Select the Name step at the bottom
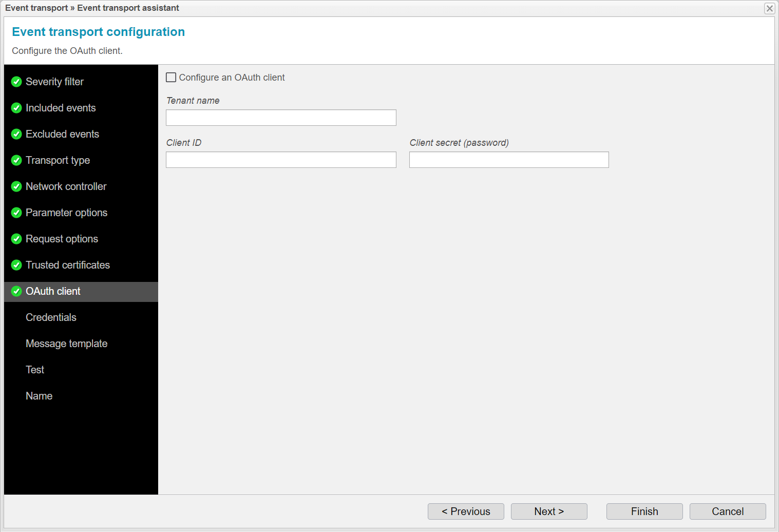The height and width of the screenshot is (532, 779). pyautogui.click(x=39, y=396)
